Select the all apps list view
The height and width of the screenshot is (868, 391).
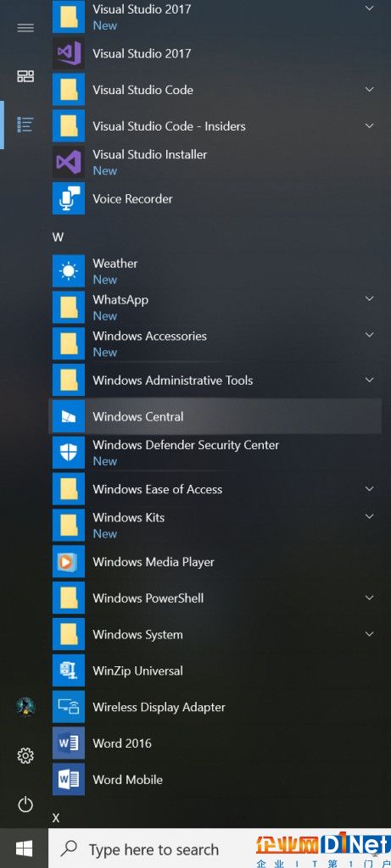click(25, 125)
